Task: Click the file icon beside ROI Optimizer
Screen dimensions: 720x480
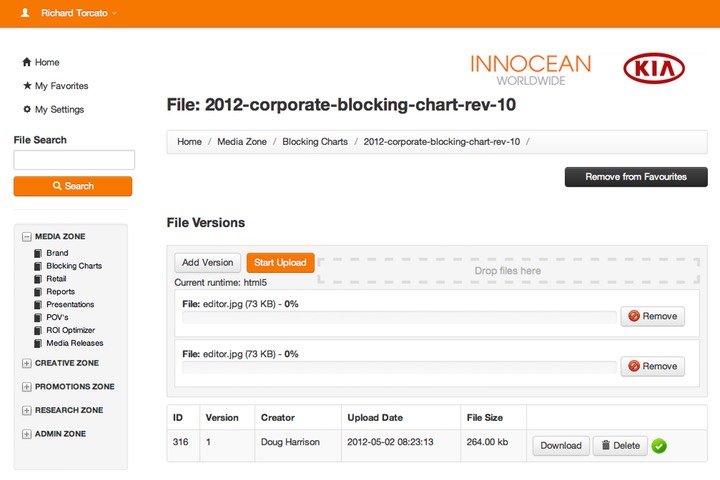Action: [x=38, y=330]
